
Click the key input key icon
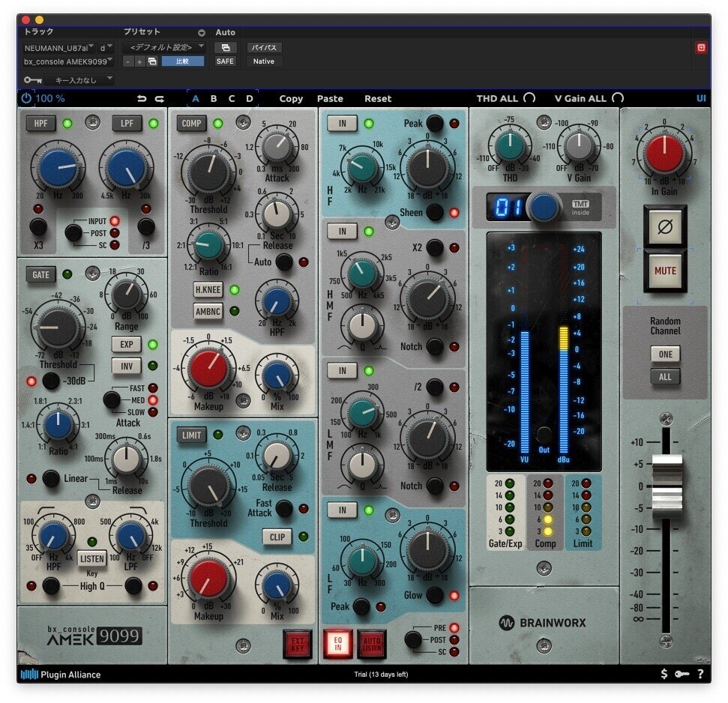click(x=33, y=80)
